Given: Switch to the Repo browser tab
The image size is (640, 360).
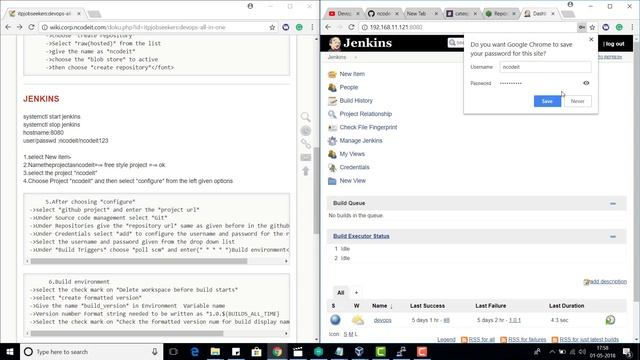Looking at the screenshot, I should pyautogui.click(x=500, y=13).
